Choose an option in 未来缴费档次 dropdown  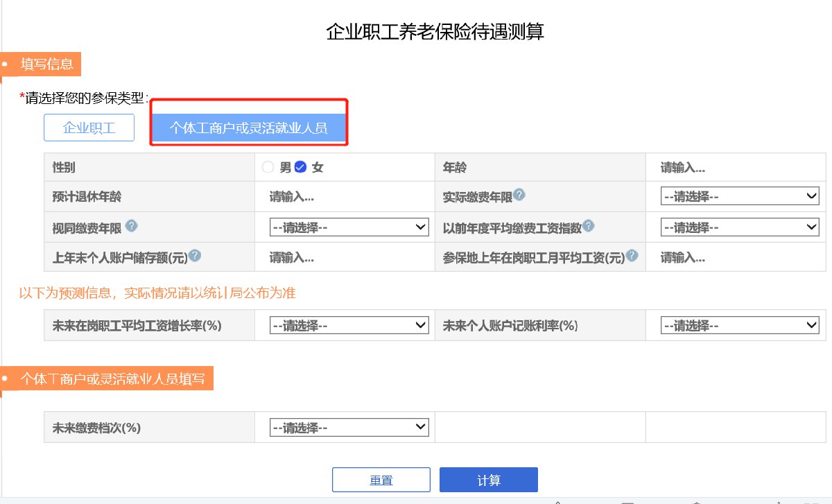(x=349, y=428)
